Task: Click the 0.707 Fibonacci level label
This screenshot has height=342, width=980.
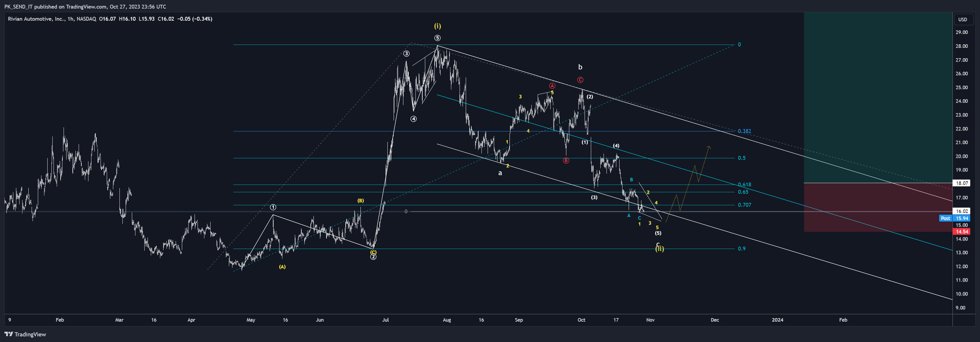Action: 745,205
